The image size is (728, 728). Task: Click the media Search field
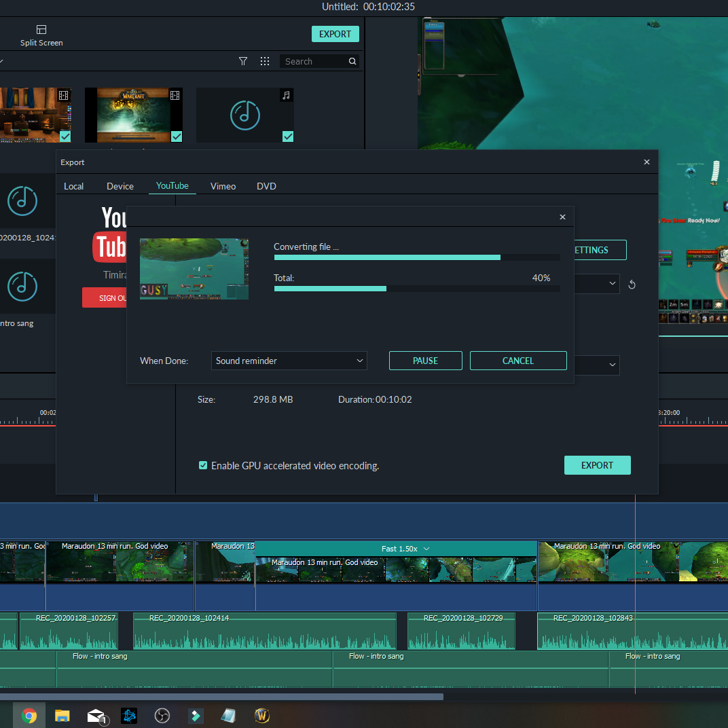[x=314, y=61]
